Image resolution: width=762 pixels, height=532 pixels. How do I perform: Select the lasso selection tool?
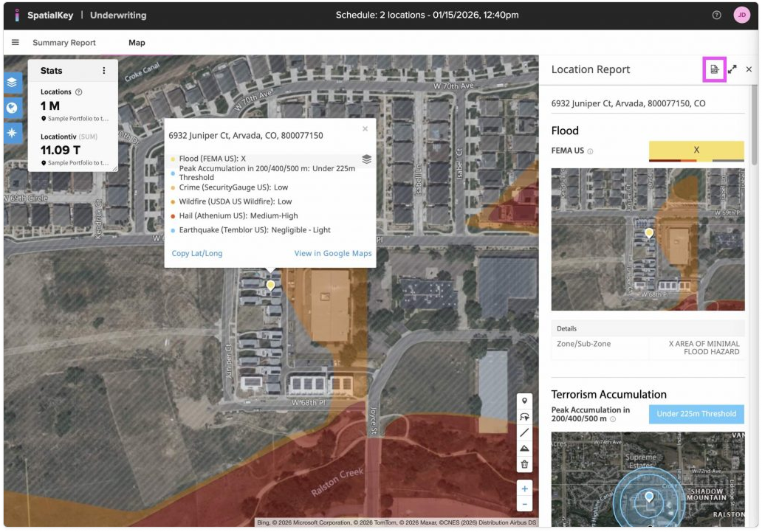[x=525, y=417]
